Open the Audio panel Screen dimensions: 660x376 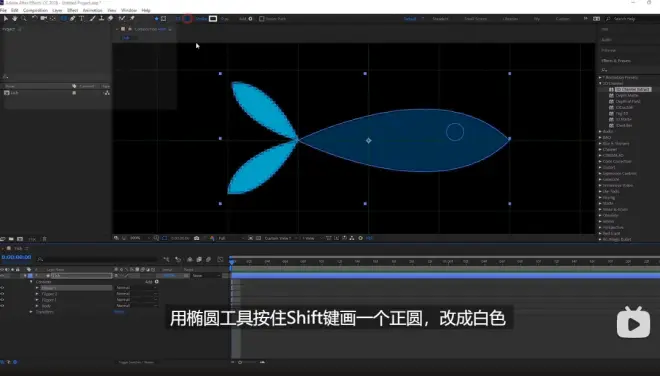pos(607,40)
